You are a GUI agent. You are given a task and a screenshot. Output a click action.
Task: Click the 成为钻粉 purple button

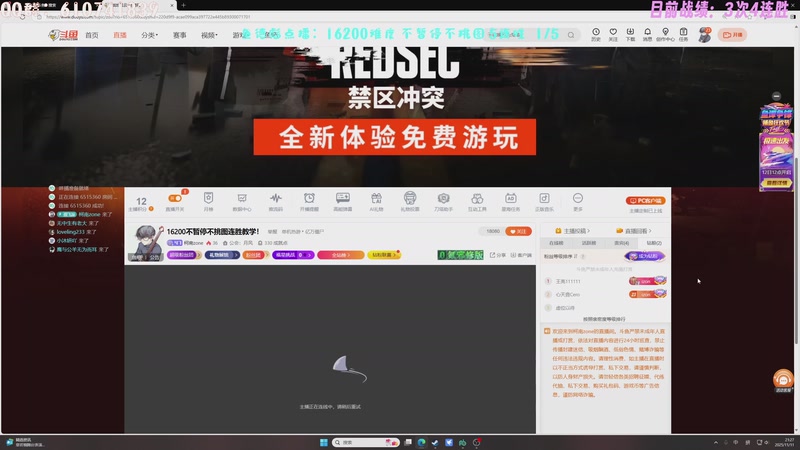pos(645,256)
